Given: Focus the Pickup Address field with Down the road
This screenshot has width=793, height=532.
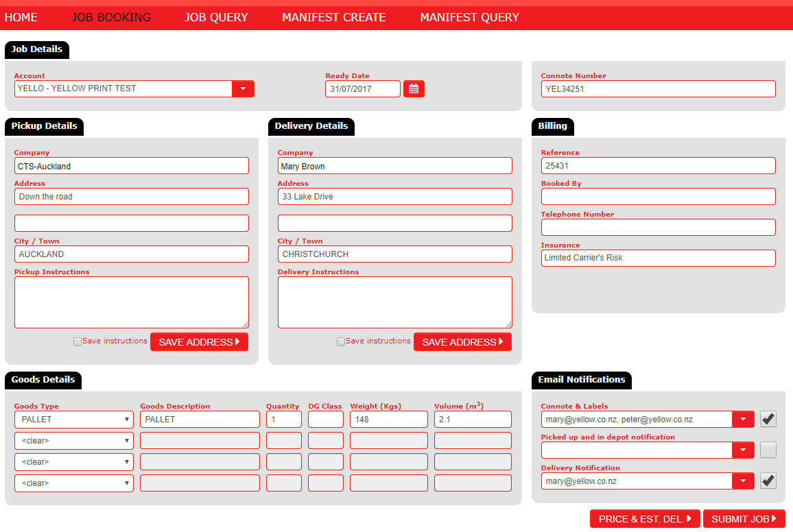Looking at the screenshot, I should pyautogui.click(x=132, y=197).
